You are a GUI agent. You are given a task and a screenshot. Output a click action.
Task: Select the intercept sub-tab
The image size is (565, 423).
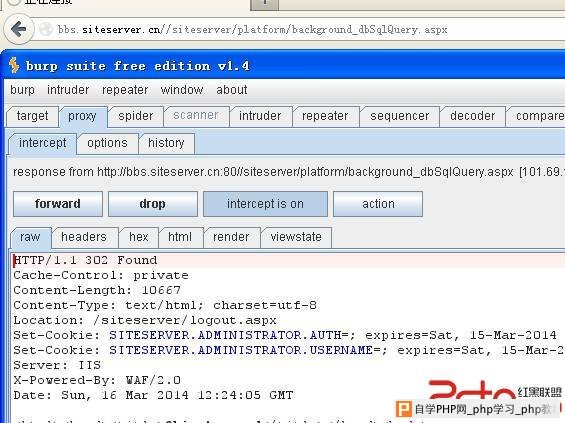click(43, 143)
